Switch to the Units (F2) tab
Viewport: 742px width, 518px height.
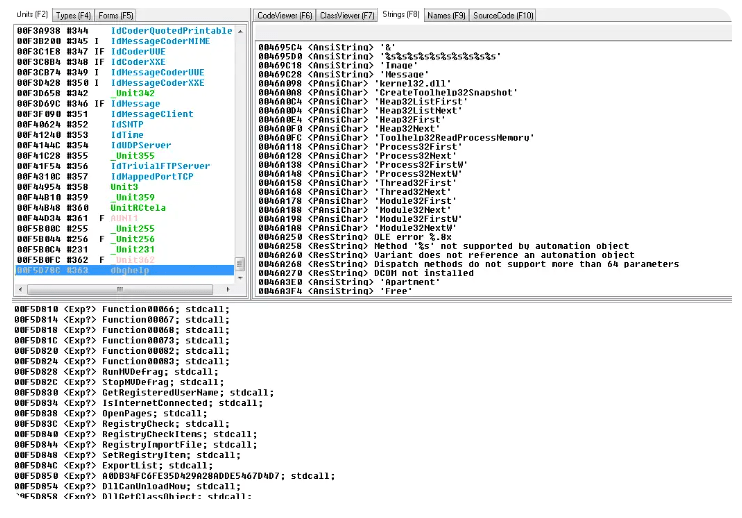(x=32, y=15)
